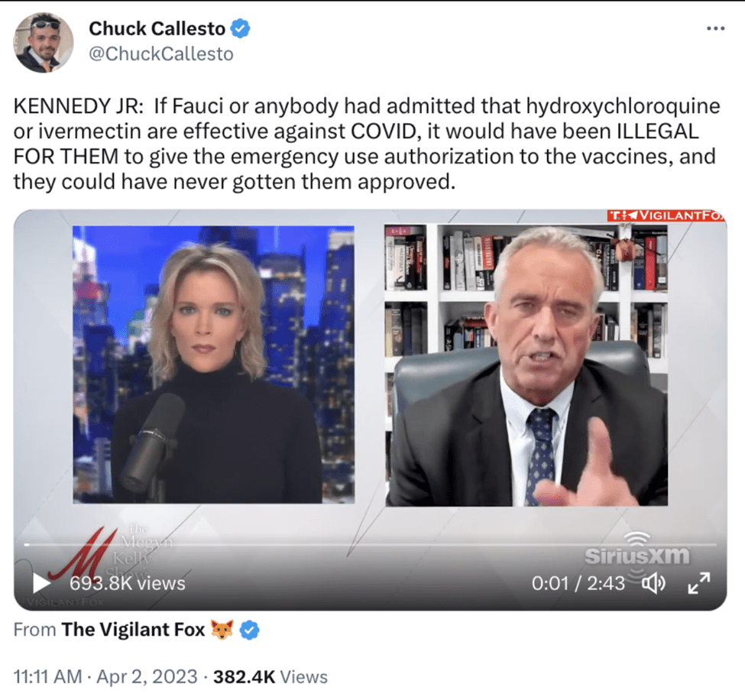Open the Apr 2, 2023 date link
Screen dimensions: 745x700
(147, 677)
